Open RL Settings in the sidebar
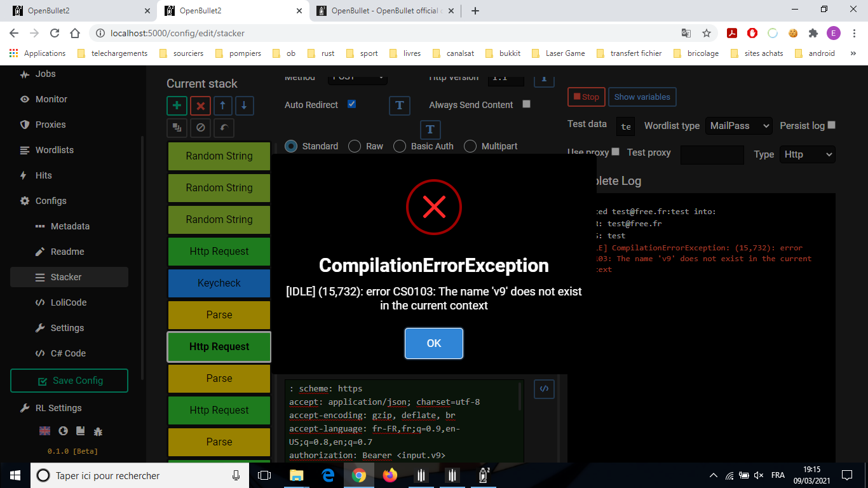Screen dimensions: 868x488 pyautogui.click(x=58, y=408)
